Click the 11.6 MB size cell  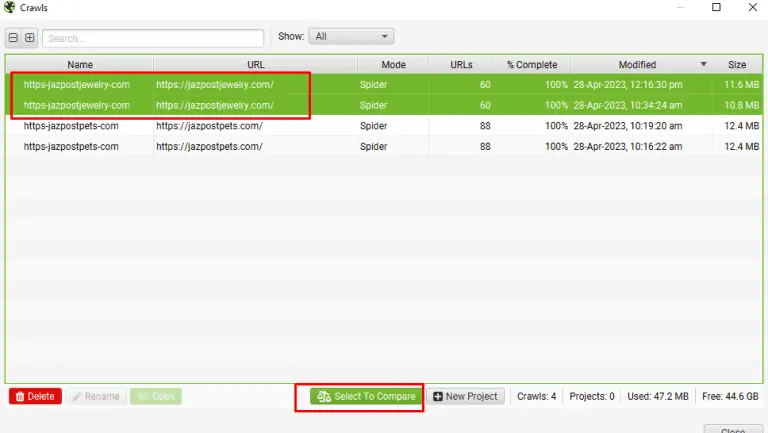point(742,84)
